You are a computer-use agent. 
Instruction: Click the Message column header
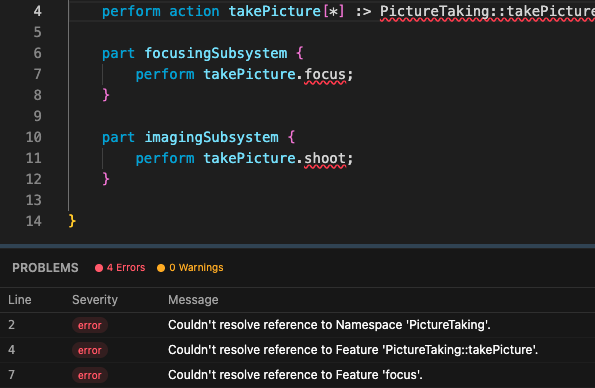(x=193, y=300)
